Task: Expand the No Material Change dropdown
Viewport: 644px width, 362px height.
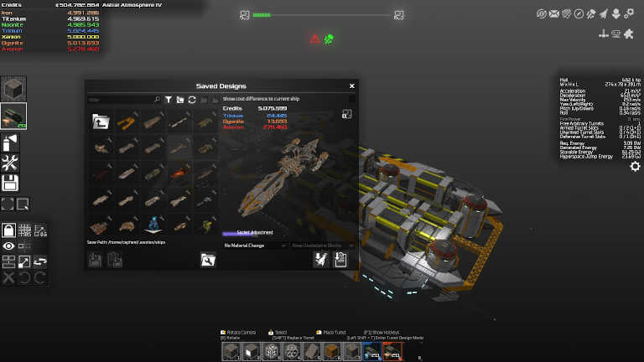Action: point(253,246)
